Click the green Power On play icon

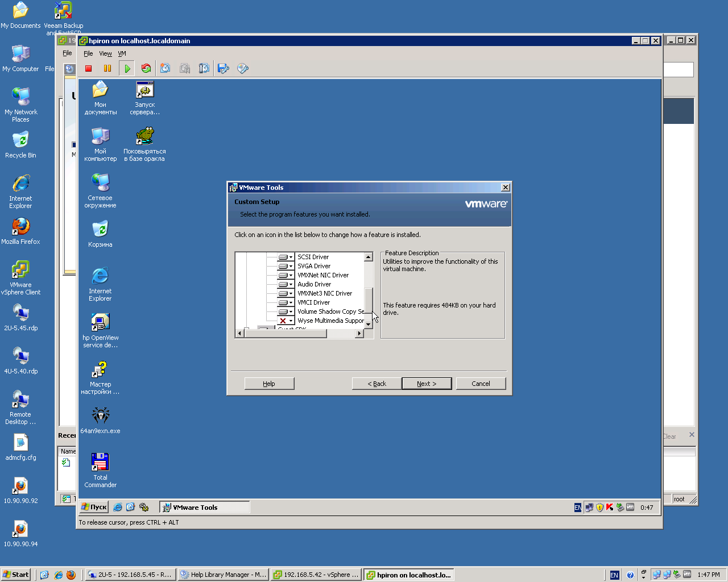point(127,69)
